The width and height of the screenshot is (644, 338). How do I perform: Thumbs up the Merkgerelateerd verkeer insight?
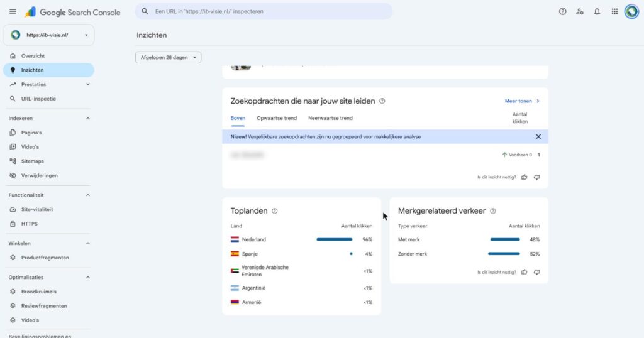[x=524, y=272]
